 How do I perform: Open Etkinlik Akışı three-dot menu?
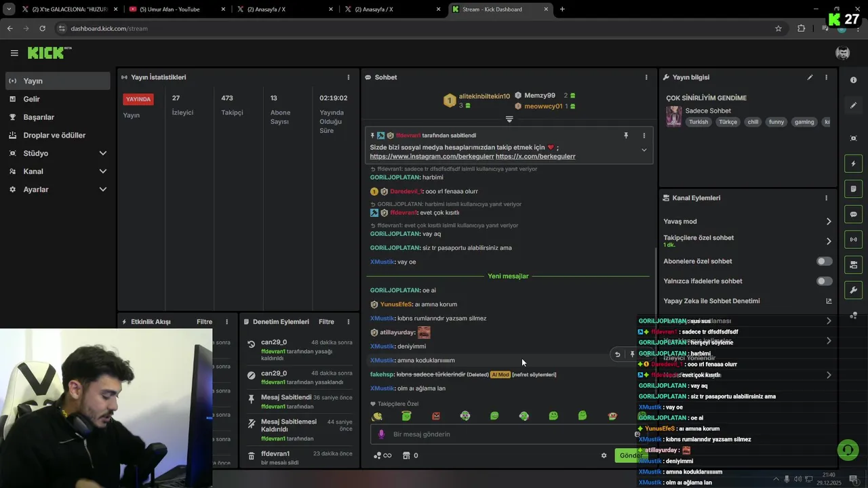tap(226, 322)
